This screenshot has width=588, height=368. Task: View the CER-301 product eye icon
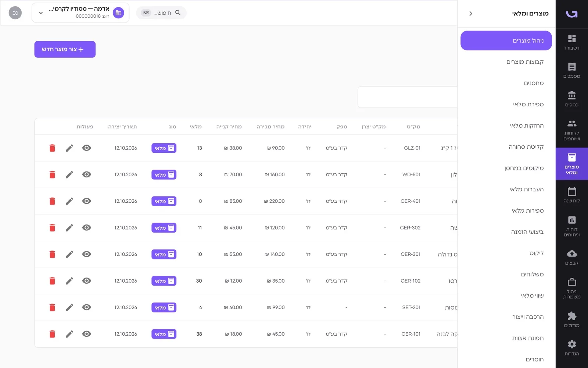click(86, 254)
